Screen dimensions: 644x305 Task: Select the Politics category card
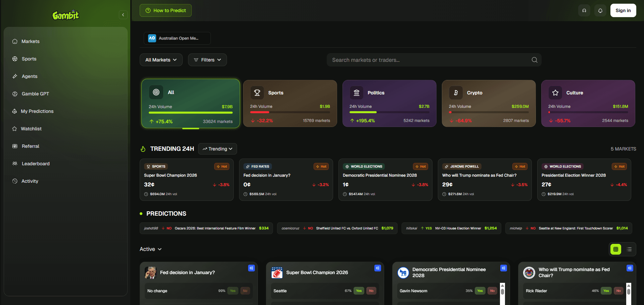click(389, 103)
